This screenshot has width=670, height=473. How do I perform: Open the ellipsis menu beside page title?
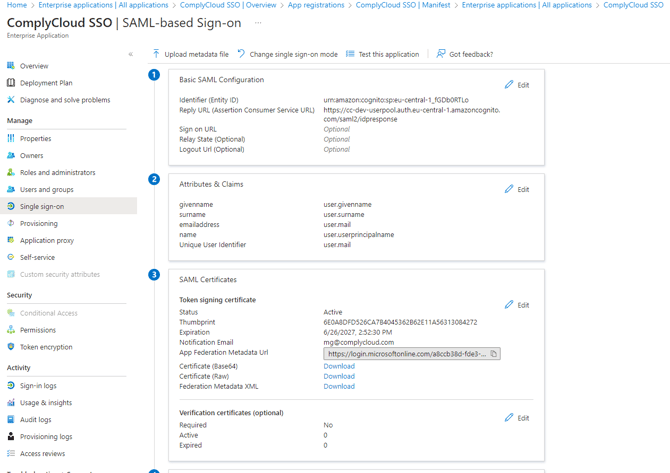click(258, 22)
